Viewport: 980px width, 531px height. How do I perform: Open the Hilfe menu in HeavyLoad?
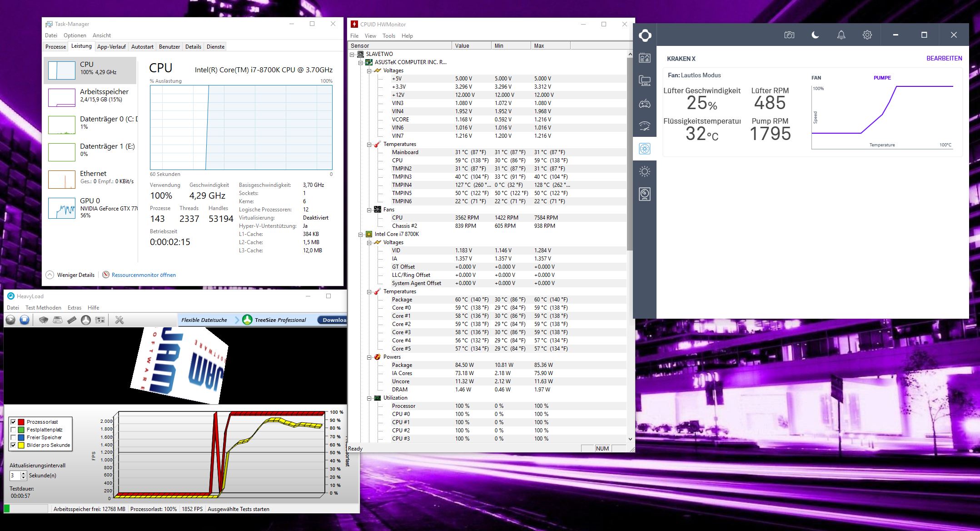pos(93,308)
